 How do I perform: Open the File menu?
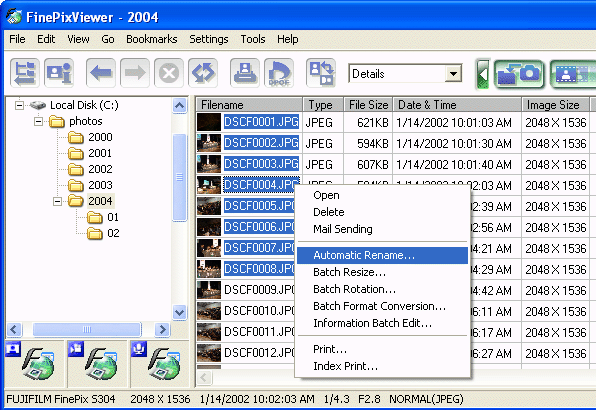(x=17, y=39)
